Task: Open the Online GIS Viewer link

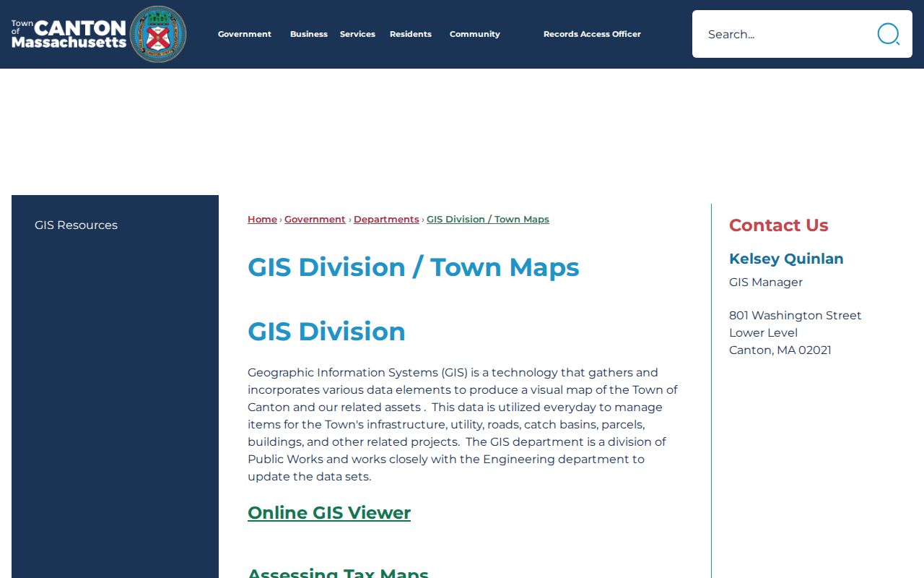Action: [329, 512]
